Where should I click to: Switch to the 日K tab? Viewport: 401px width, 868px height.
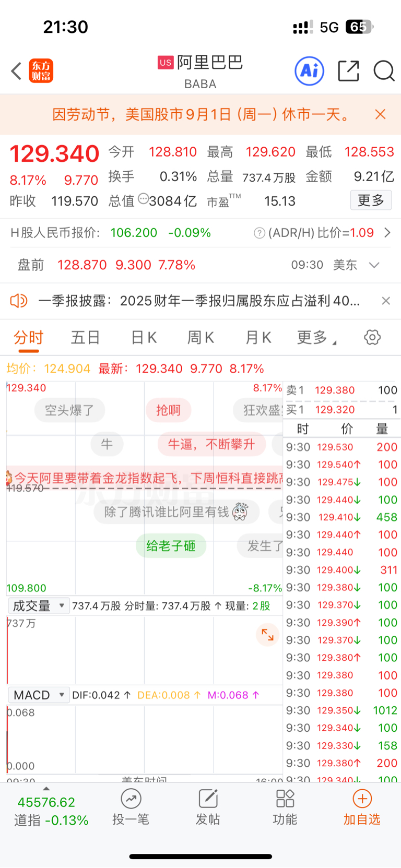pos(144,338)
